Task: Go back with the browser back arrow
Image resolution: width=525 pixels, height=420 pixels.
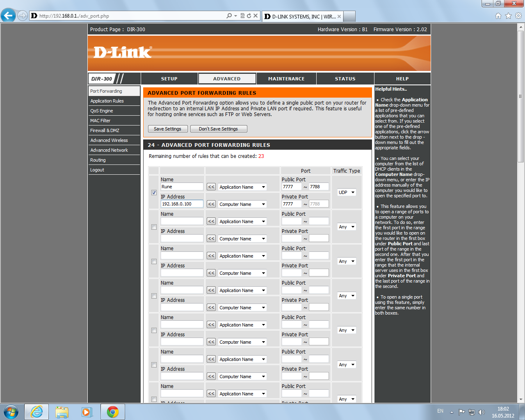Action: coord(8,16)
